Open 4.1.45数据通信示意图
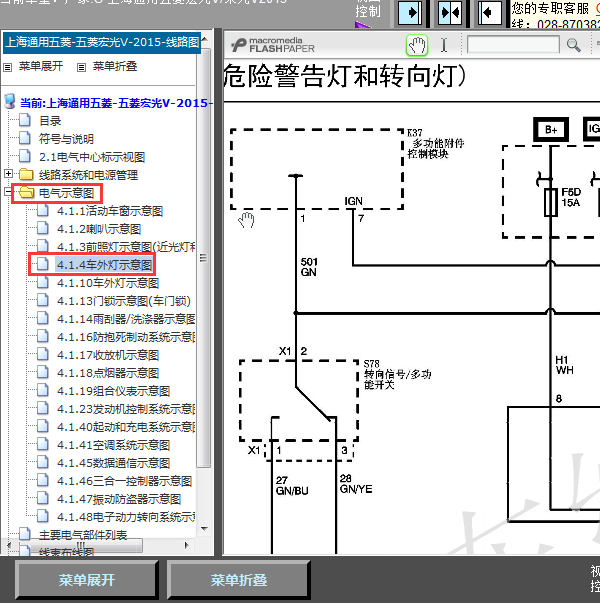600x603 pixels. tap(113, 463)
